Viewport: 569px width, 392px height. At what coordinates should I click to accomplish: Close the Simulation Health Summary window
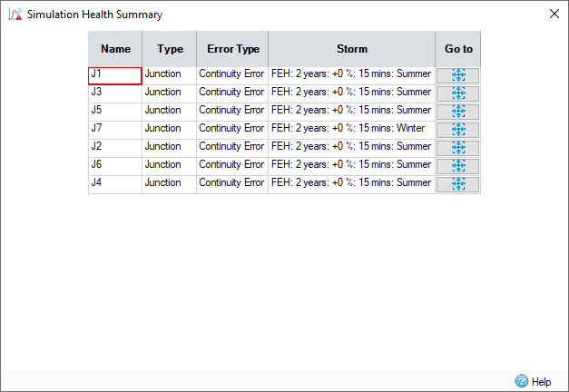coord(554,14)
